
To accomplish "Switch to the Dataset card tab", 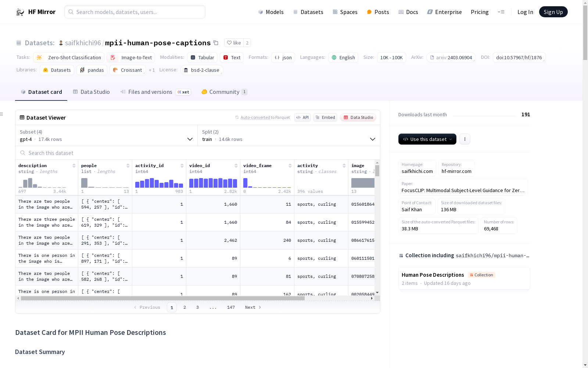I will pyautogui.click(x=41, y=92).
